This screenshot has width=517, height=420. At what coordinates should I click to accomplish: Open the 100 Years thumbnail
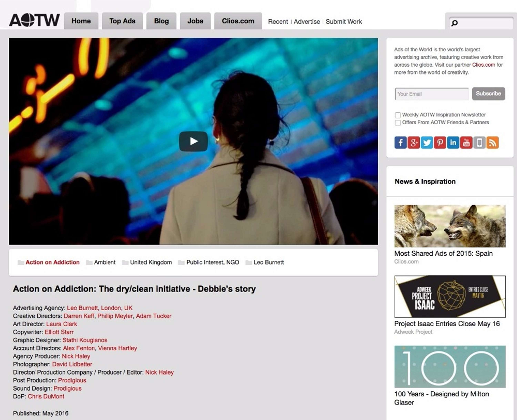click(450, 367)
